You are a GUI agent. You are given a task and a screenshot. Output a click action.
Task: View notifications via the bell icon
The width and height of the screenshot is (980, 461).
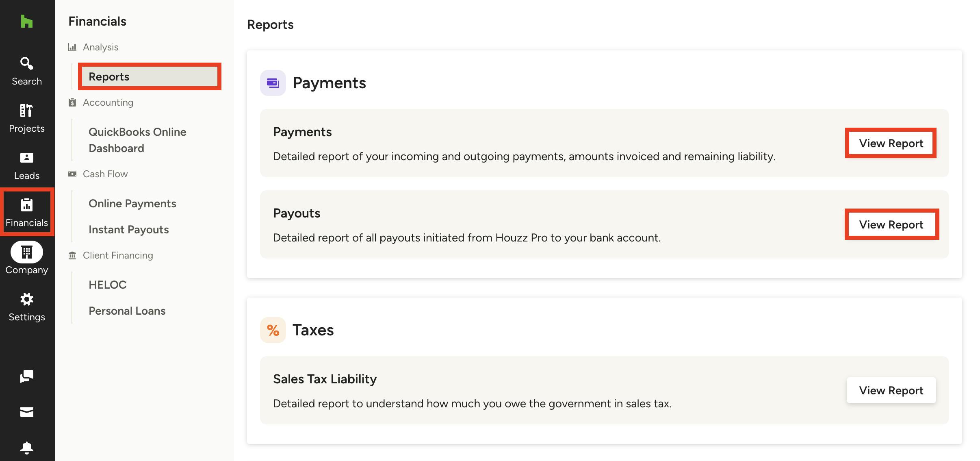tap(27, 448)
